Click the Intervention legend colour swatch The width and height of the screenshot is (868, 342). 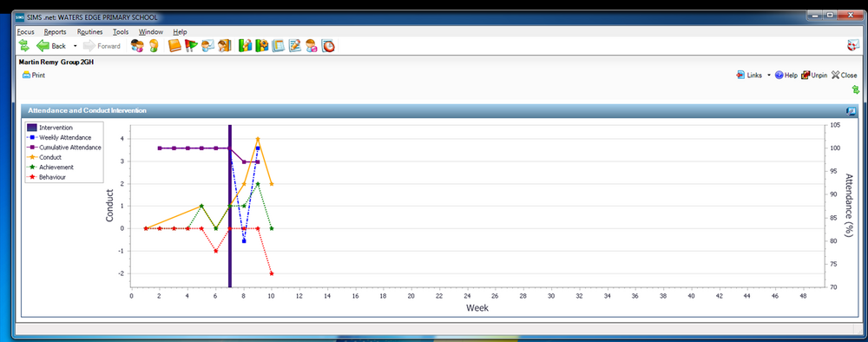(32, 128)
